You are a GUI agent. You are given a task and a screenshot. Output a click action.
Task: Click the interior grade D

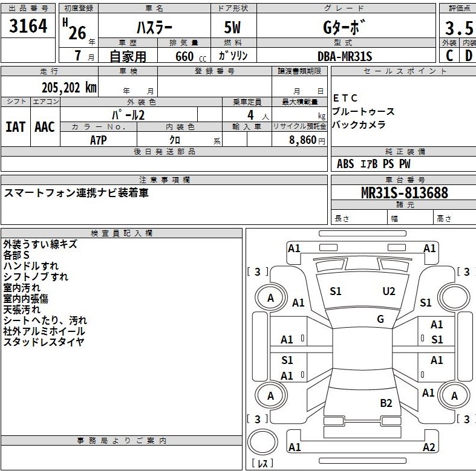click(x=469, y=56)
